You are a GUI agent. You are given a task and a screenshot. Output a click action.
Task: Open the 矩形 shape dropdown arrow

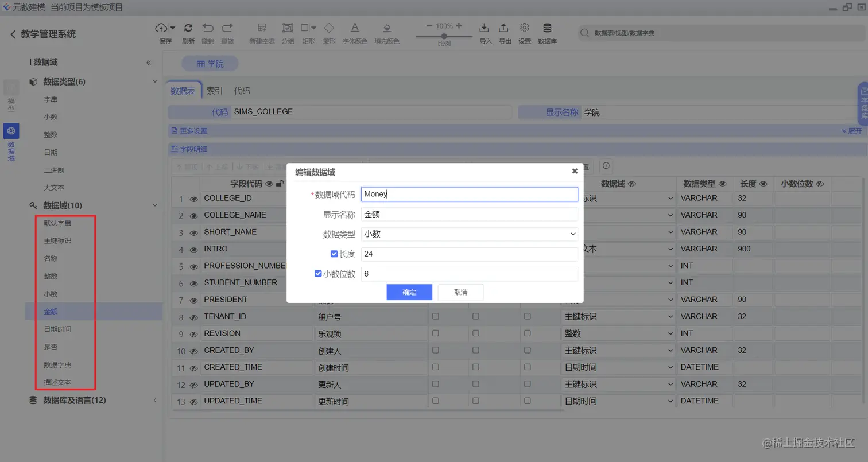(x=313, y=28)
